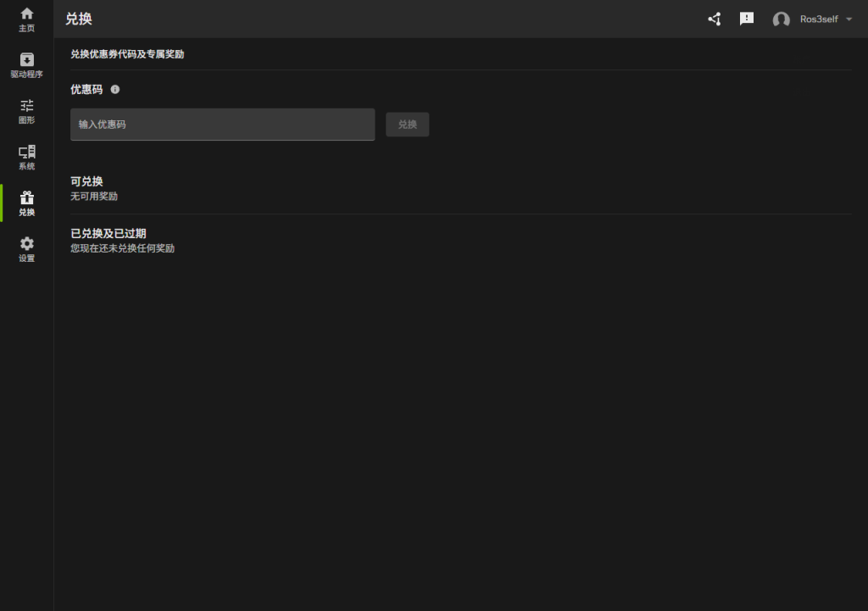868x611 pixels.
Task: Open the 驱动程序 drivers icon in sidebar
Action: pyautogui.click(x=26, y=60)
